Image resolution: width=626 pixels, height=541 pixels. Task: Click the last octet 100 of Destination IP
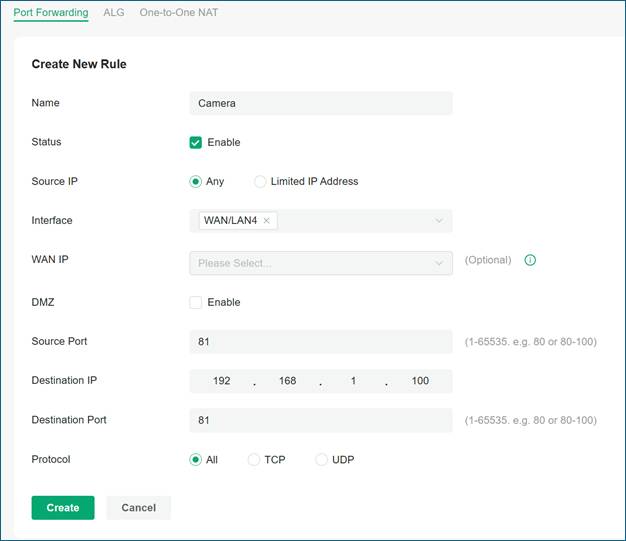420,381
